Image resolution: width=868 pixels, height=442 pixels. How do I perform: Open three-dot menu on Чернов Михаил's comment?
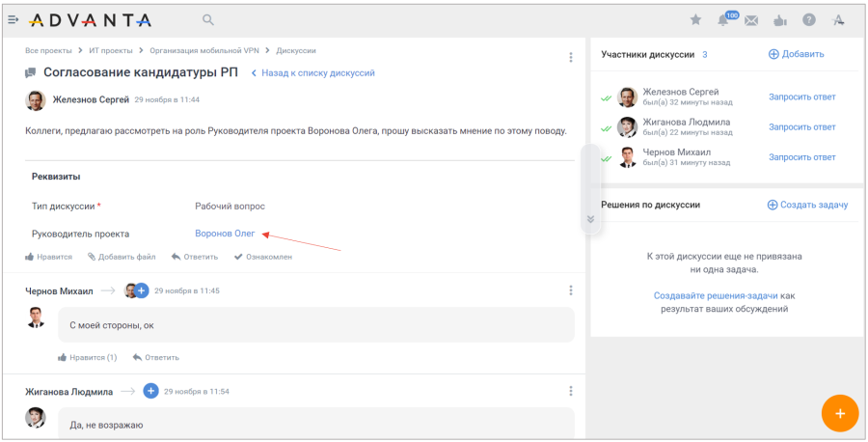point(571,290)
